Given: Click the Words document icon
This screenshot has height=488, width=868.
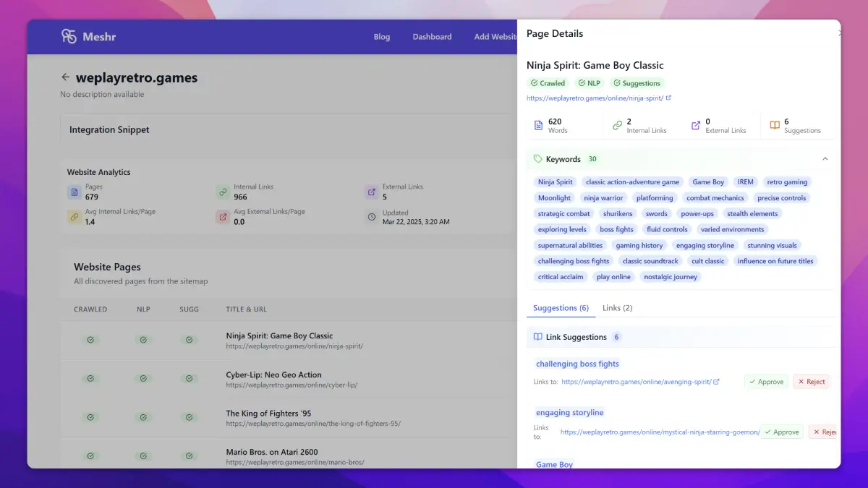Looking at the screenshot, I should 538,126.
